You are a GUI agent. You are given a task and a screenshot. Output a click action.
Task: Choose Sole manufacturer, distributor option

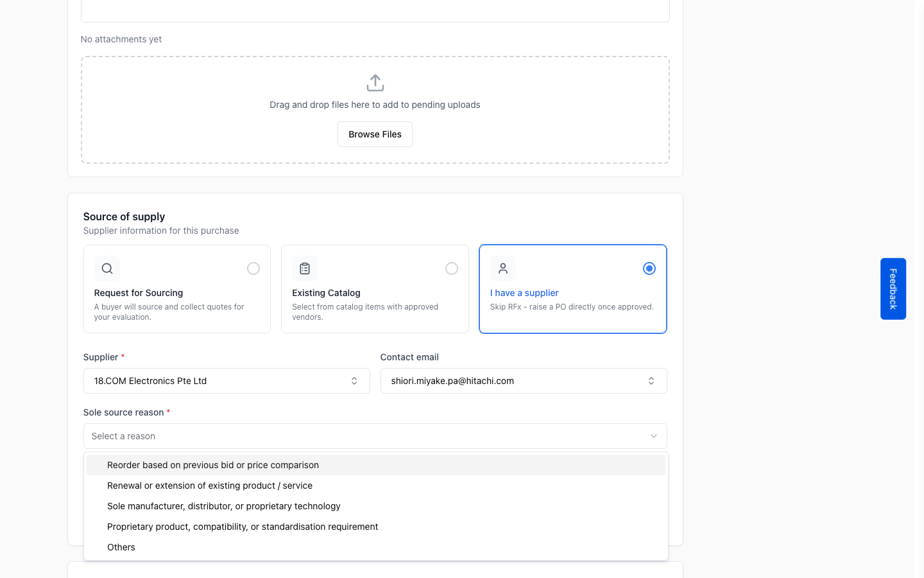click(x=376, y=506)
